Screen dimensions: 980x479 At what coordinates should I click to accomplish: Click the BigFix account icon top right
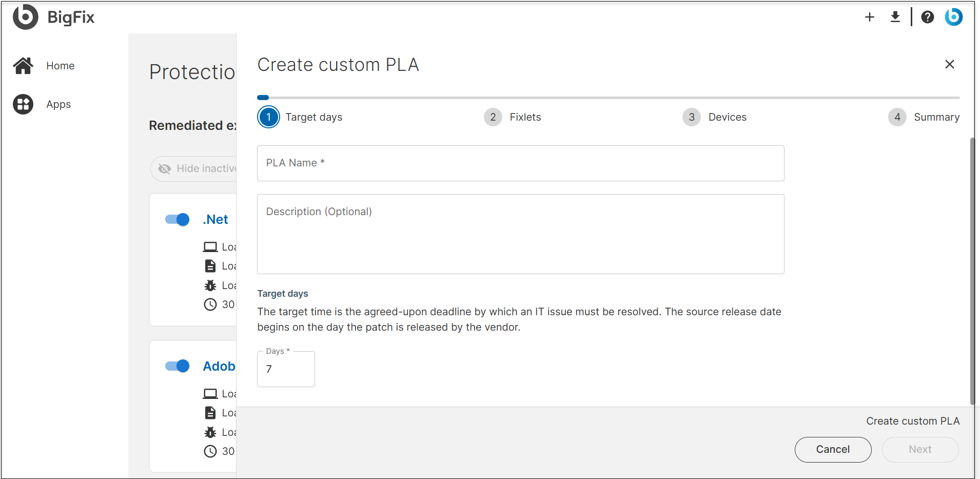[x=953, y=17]
